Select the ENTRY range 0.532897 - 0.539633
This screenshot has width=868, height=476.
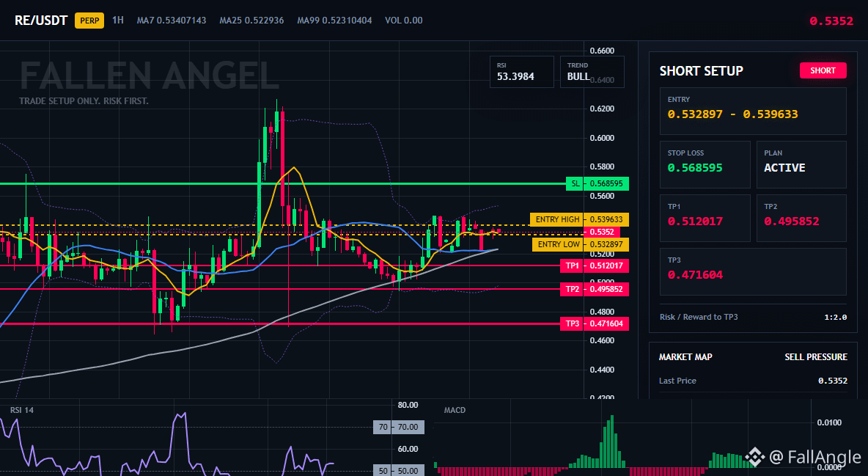pos(733,114)
